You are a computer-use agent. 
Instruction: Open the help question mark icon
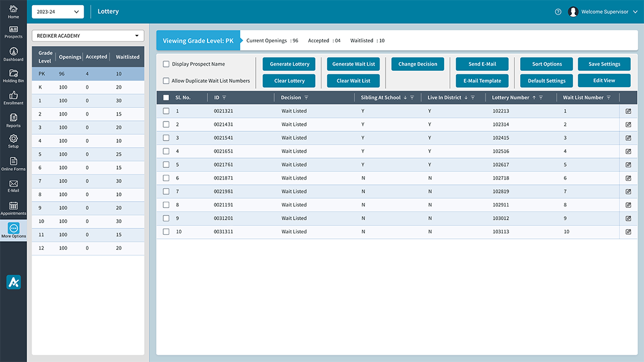pyautogui.click(x=558, y=11)
